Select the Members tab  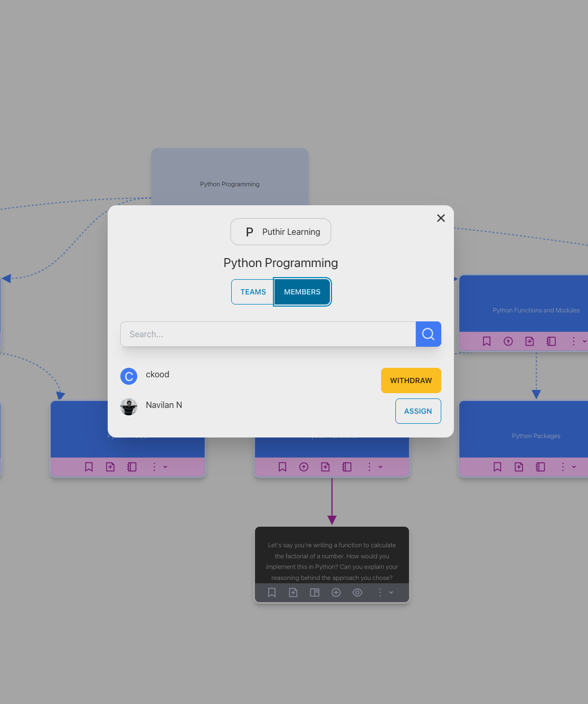[x=302, y=292]
